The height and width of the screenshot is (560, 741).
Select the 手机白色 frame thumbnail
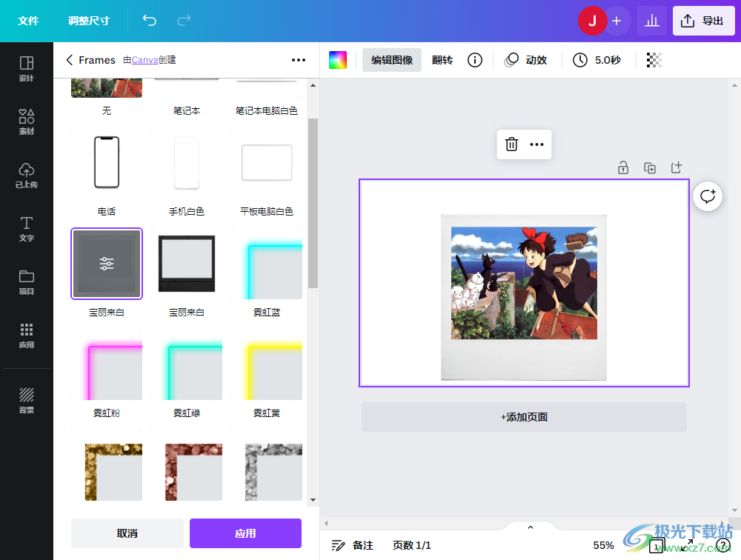coord(187,162)
